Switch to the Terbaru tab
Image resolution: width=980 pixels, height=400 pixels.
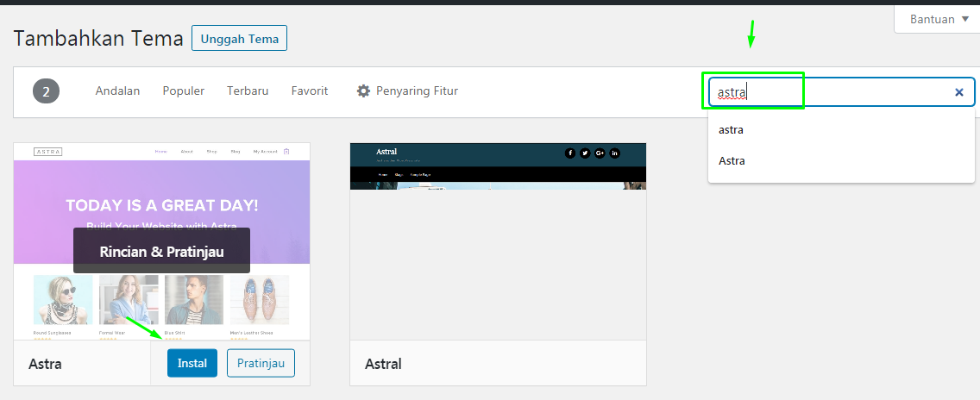(x=248, y=91)
